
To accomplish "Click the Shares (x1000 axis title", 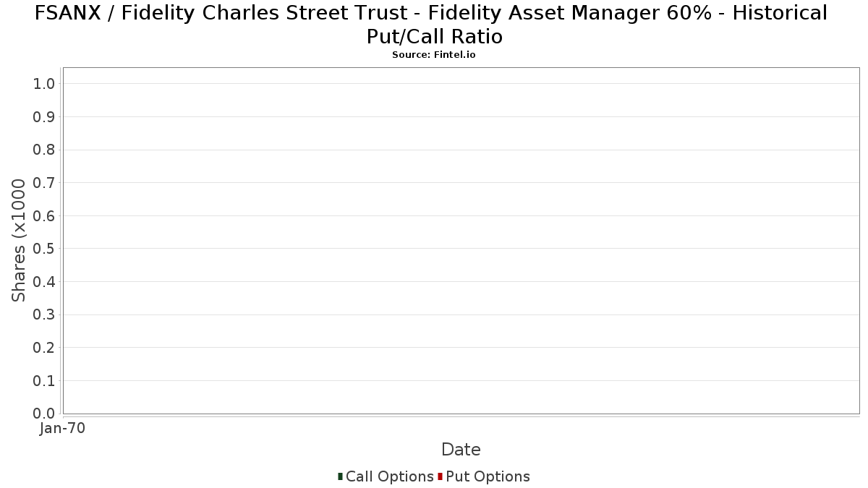I will (x=19, y=241).
